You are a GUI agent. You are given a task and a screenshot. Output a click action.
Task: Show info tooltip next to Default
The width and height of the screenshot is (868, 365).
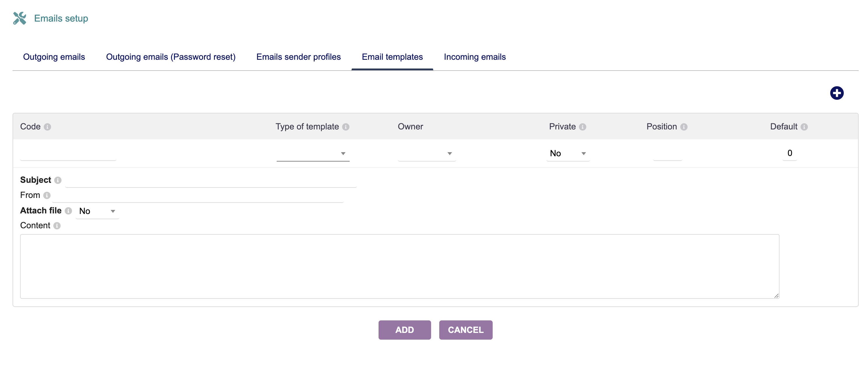[x=804, y=127]
